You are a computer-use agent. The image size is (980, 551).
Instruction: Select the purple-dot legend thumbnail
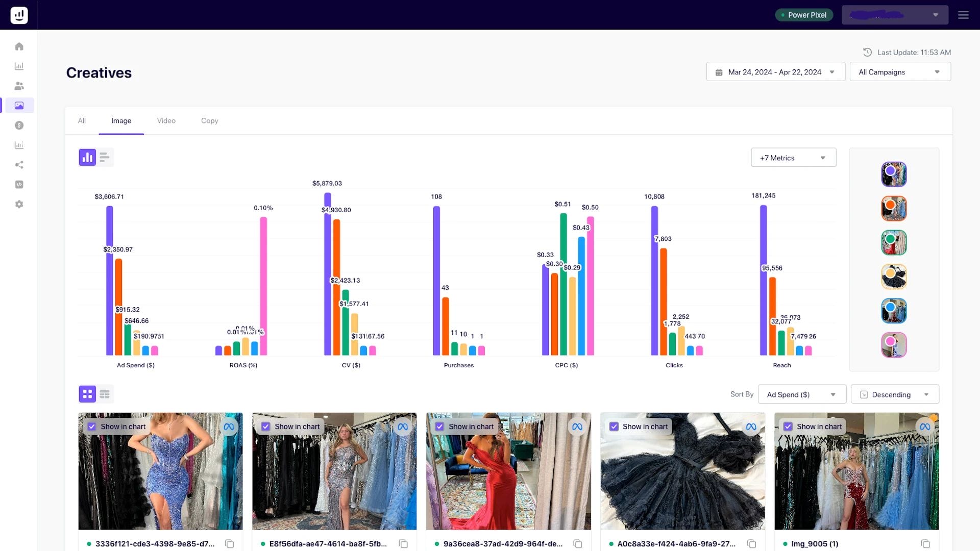893,174
